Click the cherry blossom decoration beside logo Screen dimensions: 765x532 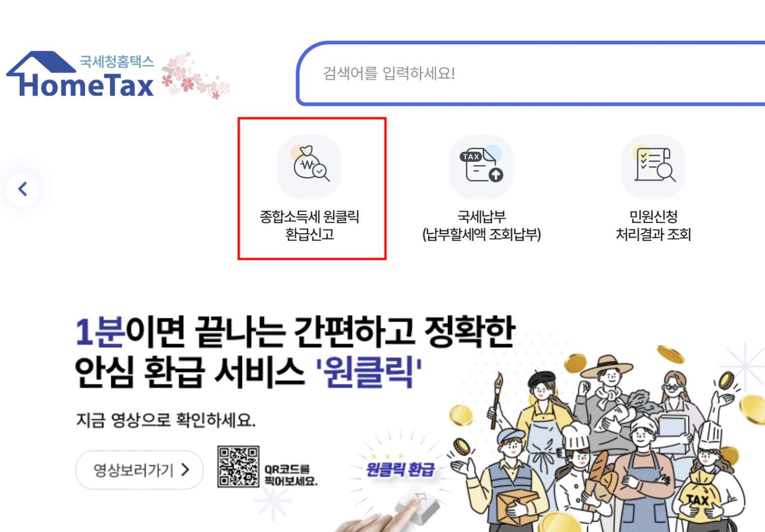pos(195,76)
